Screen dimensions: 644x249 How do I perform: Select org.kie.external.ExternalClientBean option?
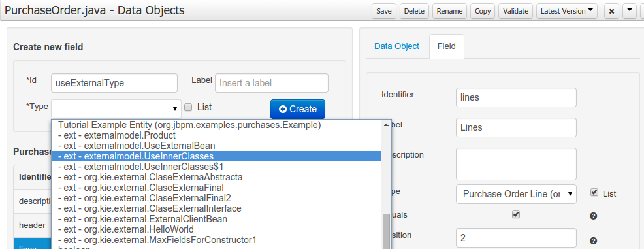(216, 218)
